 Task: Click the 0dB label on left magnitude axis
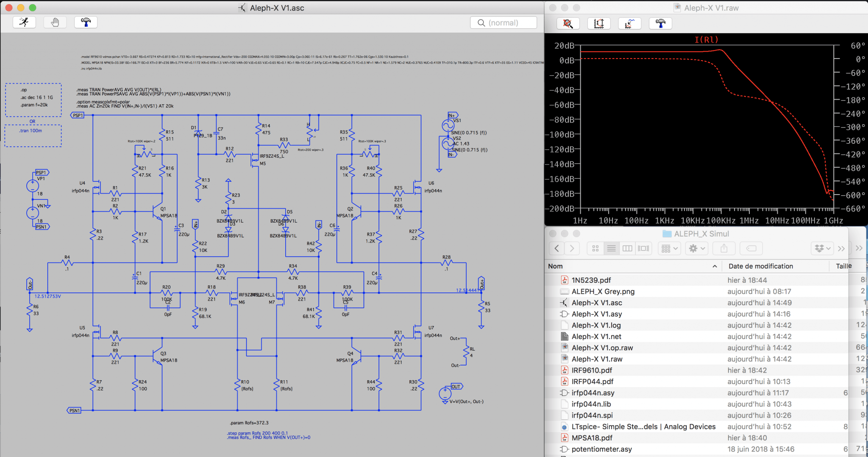click(x=567, y=61)
